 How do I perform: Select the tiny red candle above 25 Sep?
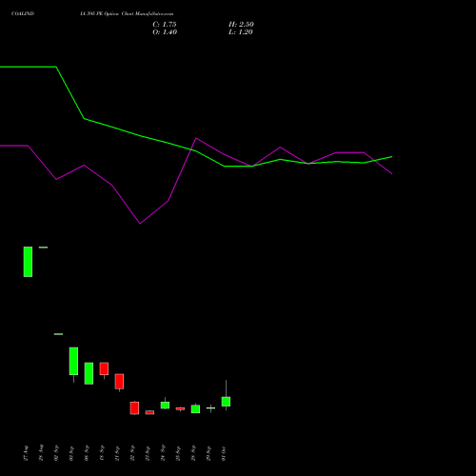[180, 408]
